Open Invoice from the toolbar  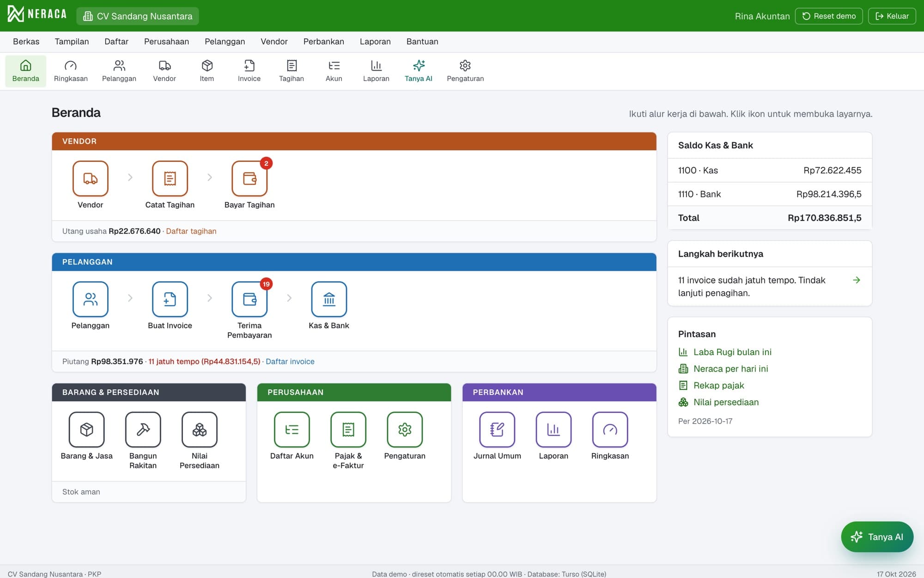[249, 71]
